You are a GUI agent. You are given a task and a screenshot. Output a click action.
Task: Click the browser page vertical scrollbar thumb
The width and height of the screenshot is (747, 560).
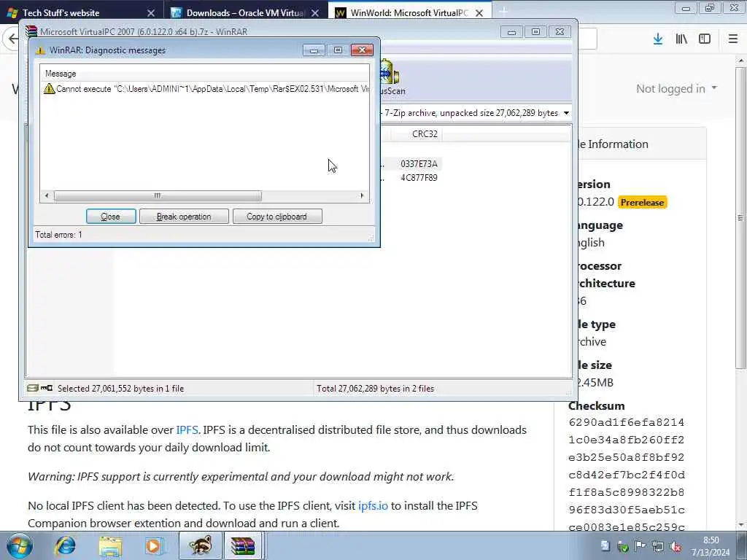coord(740,217)
